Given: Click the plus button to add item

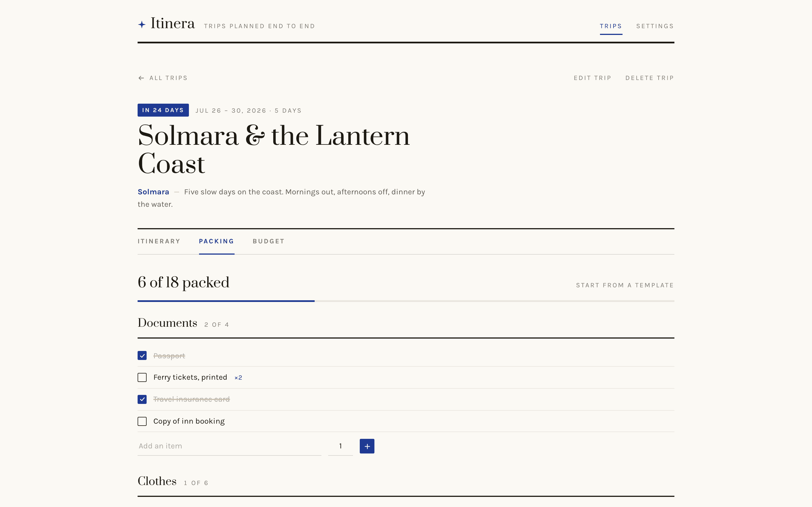Looking at the screenshot, I should [x=367, y=446].
